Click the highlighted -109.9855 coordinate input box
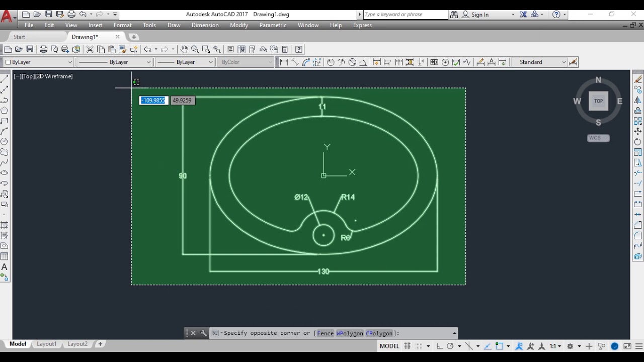The width and height of the screenshot is (644, 362). 153,101
